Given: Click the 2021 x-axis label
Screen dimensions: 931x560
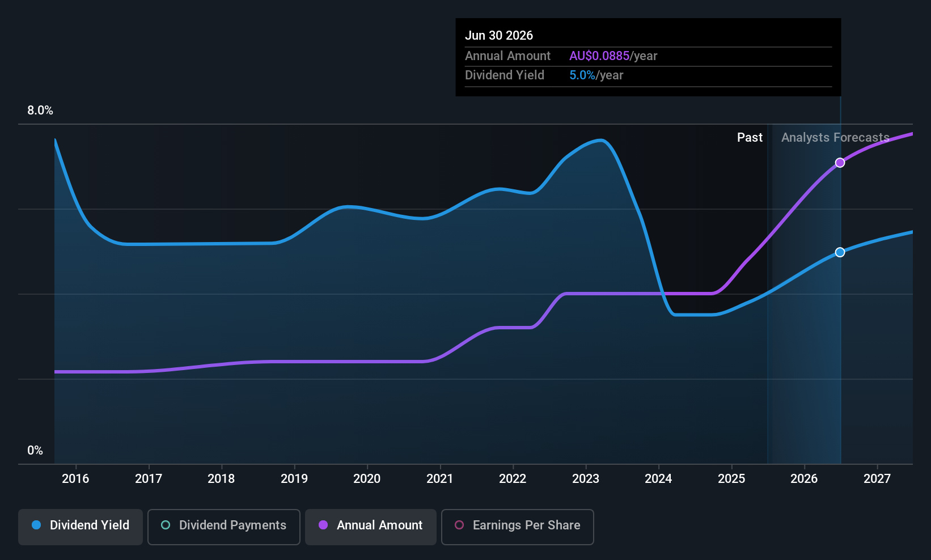Looking at the screenshot, I should [x=440, y=478].
